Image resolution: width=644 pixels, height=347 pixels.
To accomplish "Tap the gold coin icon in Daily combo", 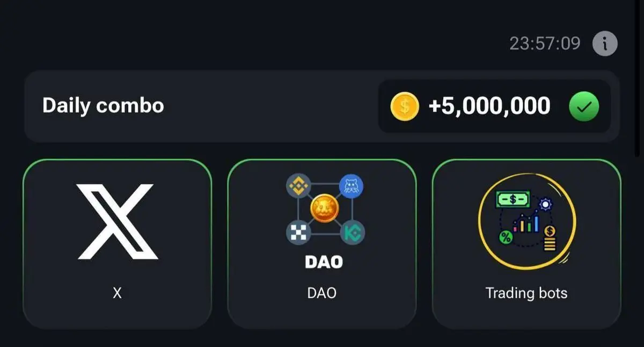I will 404,106.
